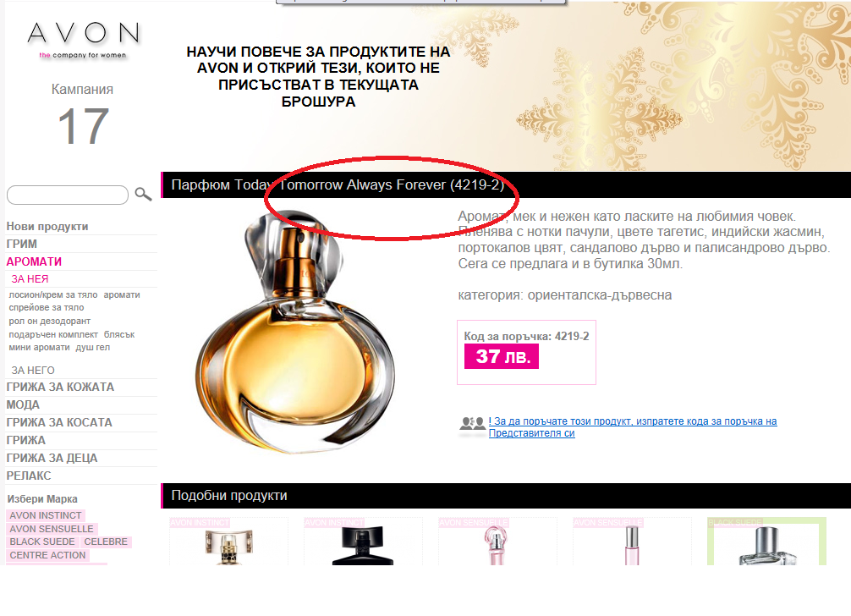Screen dimensions: 851x616
Task: Open ГРИЖА ЗА КОЖАТА category
Action: (x=60, y=387)
